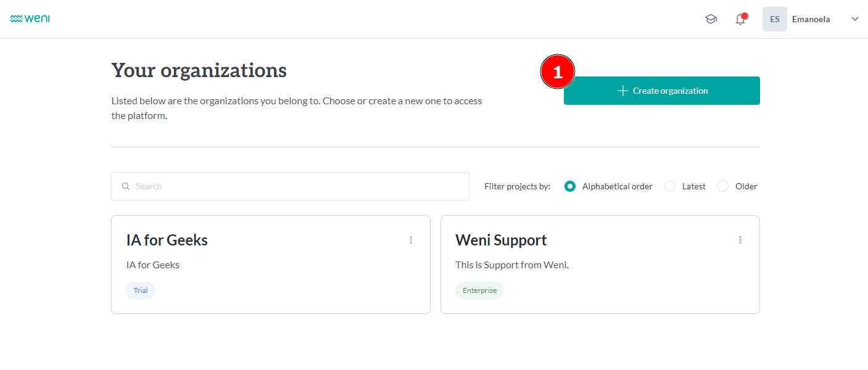Focus the organization Search field
Viewport: 868px width, 370px height.
(x=296, y=186)
